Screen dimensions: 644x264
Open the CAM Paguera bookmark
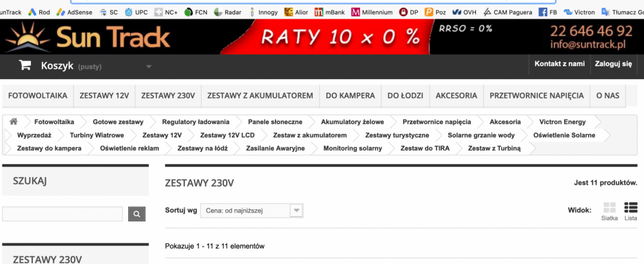[x=507, y=12]
